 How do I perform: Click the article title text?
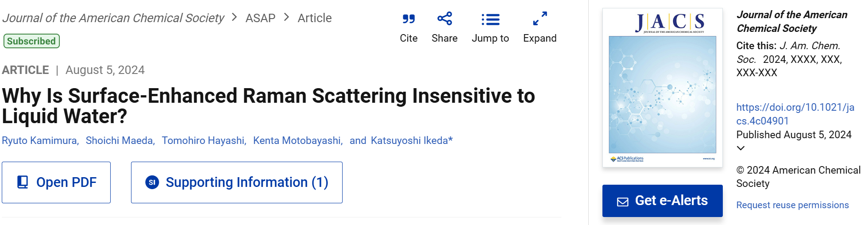pos(268,106)
